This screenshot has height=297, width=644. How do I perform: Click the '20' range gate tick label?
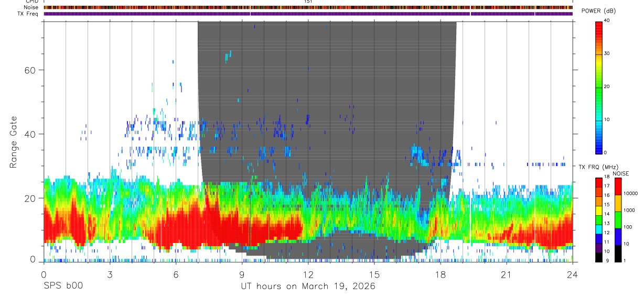(x=29, y=198)
